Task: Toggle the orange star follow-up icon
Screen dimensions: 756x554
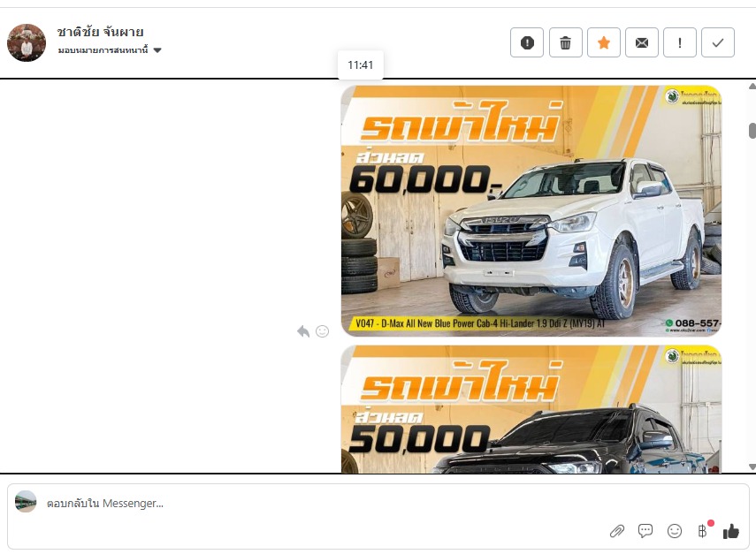Action: pos(604,43)
